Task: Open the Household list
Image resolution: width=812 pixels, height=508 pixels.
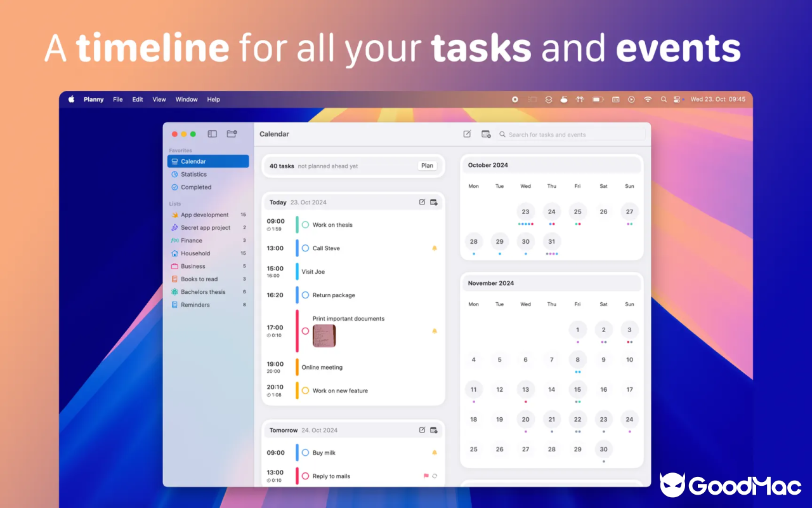Action: tap(196, 253)
